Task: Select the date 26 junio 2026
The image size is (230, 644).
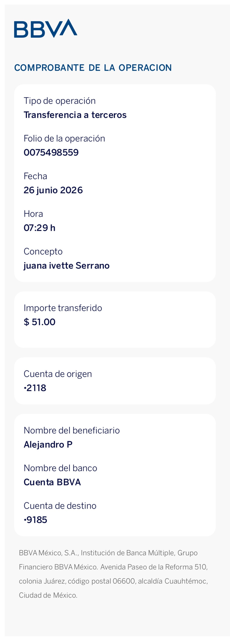Action: pyautogui.click(x=53, y=190)
